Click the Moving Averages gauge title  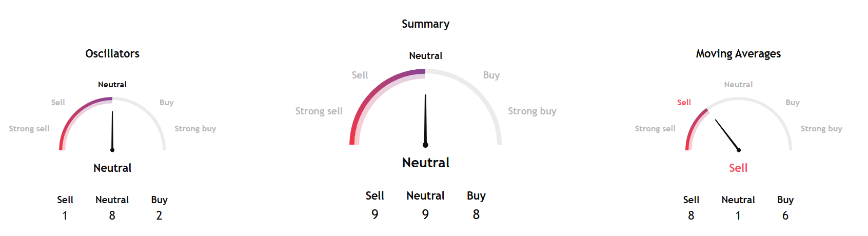(x=738, y=54)
